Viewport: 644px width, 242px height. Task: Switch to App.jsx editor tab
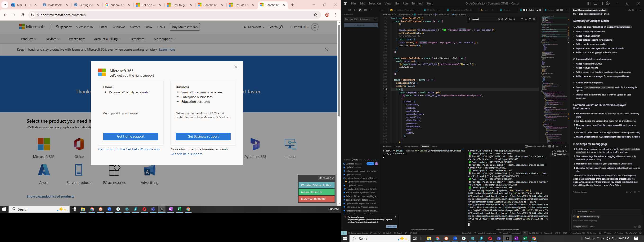pyautogui.click(x=507, y=10)
